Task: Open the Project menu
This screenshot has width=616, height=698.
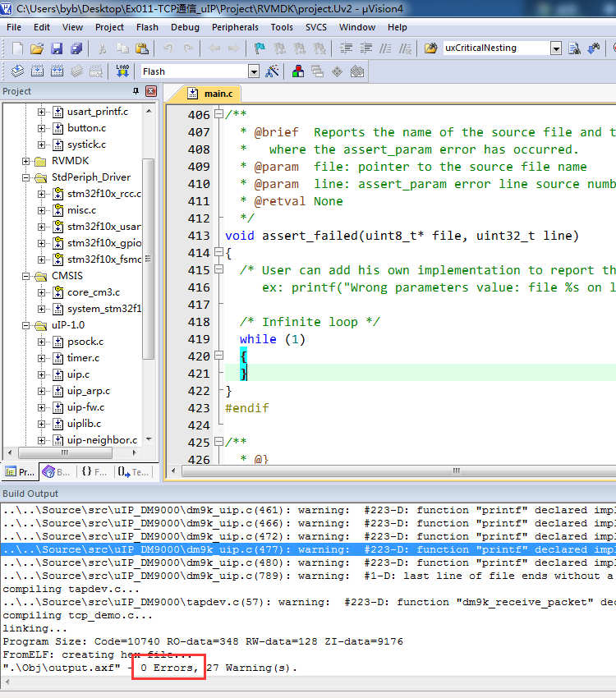Action: 109,28
